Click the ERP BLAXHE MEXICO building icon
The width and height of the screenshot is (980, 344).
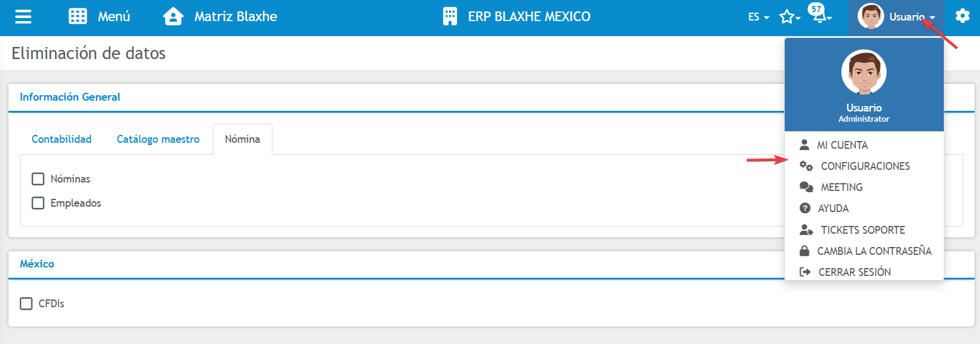click(450, 16)
